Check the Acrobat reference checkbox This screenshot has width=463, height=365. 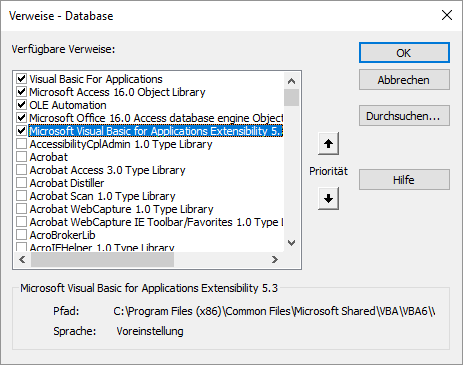[x=22, y=157]
